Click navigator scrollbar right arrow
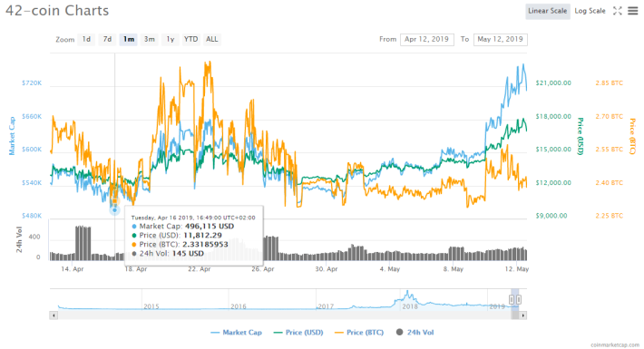 tap(522, 315)
